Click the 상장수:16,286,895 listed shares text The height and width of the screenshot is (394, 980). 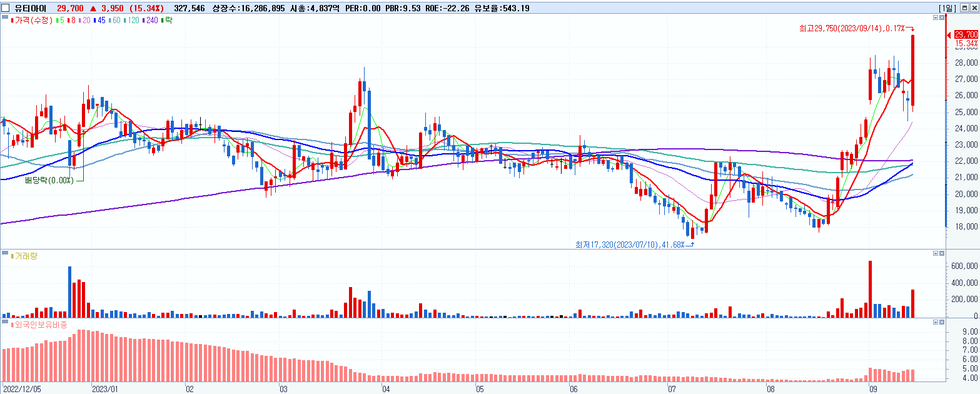tap(250, 8)
